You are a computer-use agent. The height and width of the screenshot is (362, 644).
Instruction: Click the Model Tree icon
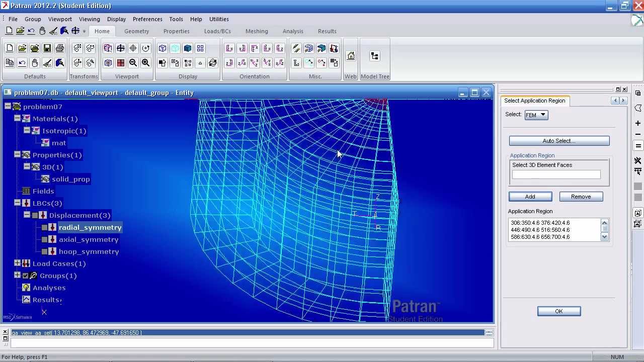(374, 56)
